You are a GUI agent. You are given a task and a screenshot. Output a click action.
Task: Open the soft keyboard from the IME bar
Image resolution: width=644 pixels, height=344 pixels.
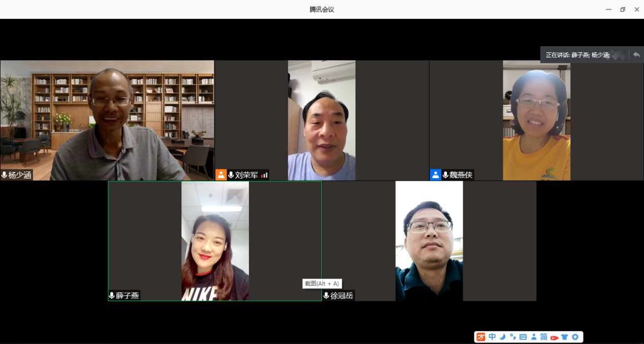click(x=523, y=337)
